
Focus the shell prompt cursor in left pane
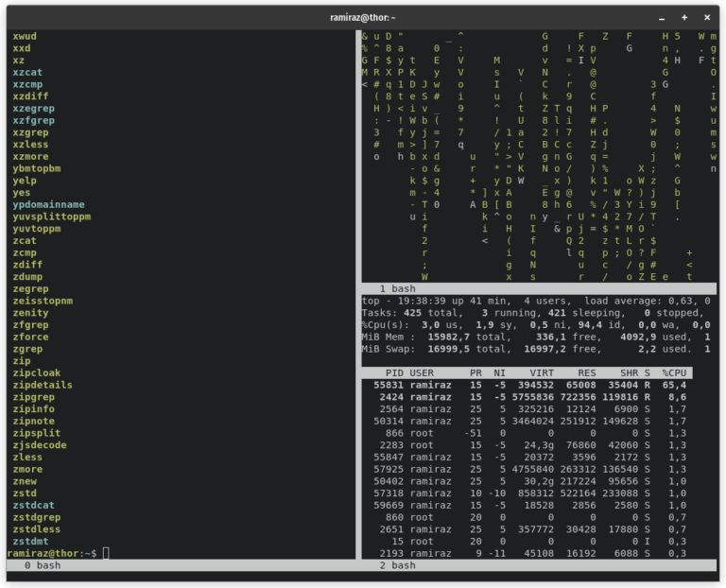[x=106, y=553]
